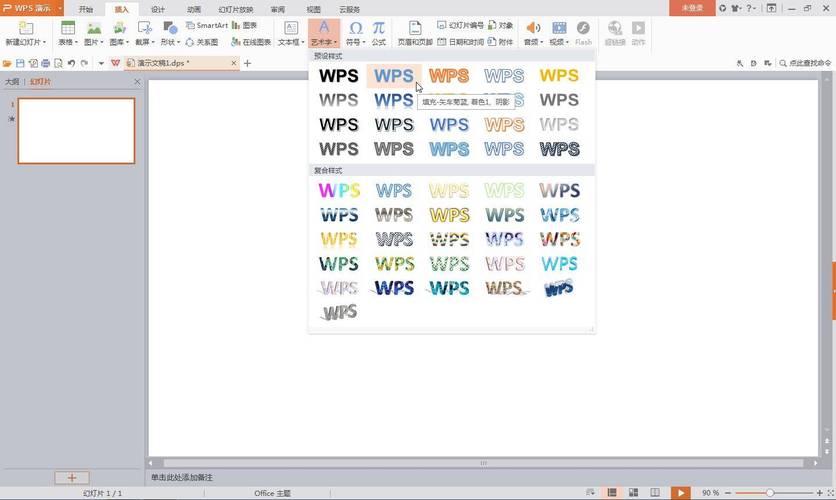
Task: Click the Not Logged In (未登录) button
Action: click(x=692, y=8)
